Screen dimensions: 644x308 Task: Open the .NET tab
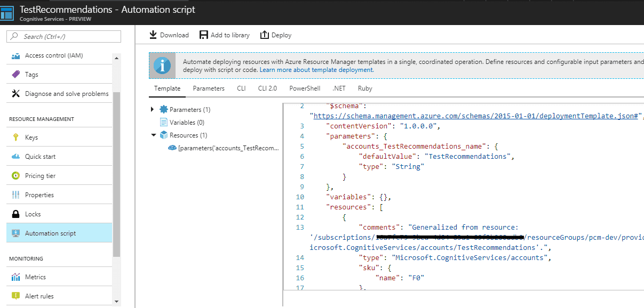[x=339, y=88]
